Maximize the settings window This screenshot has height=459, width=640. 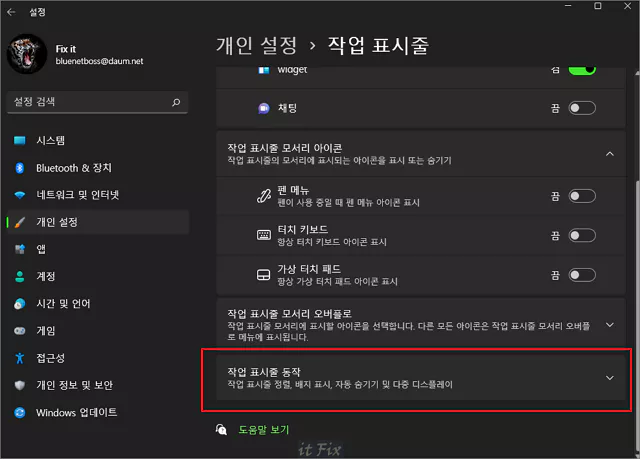click(598, 6)
